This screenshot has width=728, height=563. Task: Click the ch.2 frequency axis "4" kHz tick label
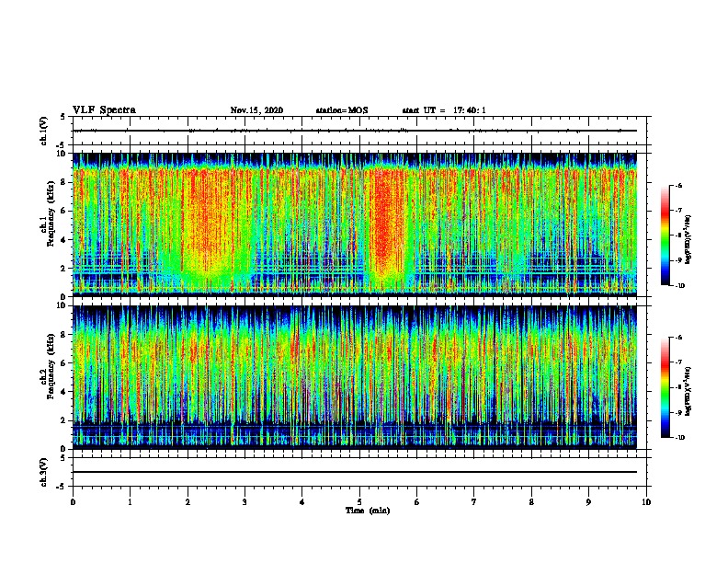[x=63, y=392]
